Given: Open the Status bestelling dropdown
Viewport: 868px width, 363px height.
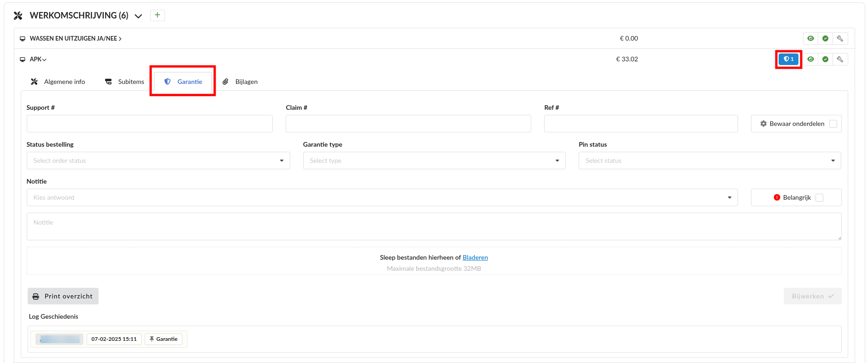Looking at the screenshot, I should tap(158, 161).
